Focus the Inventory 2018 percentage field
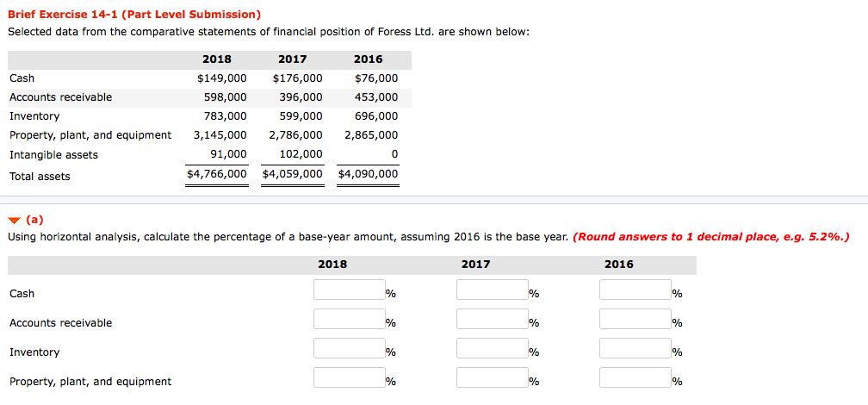This screenshot has width=868, height=405. (350, 348)
